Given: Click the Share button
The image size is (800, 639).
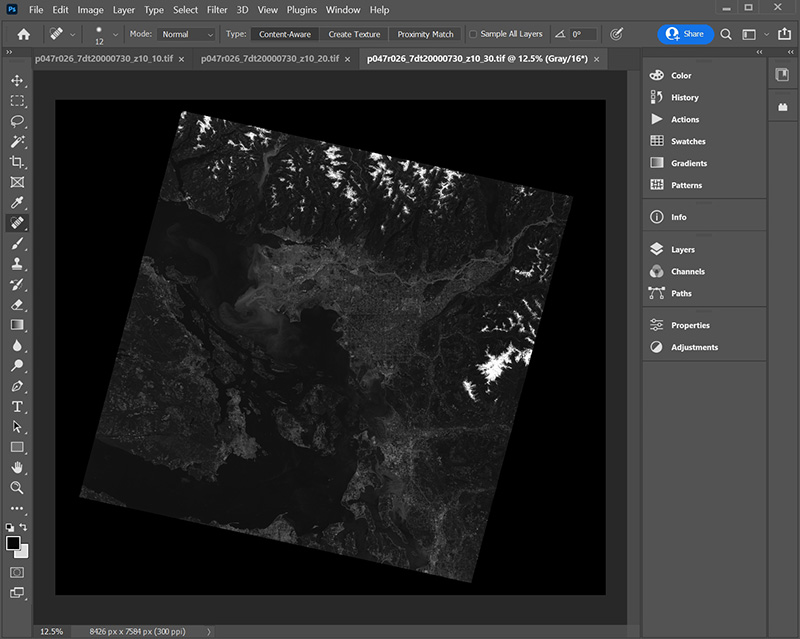Looking at the screenshot, I should (685, 34).
